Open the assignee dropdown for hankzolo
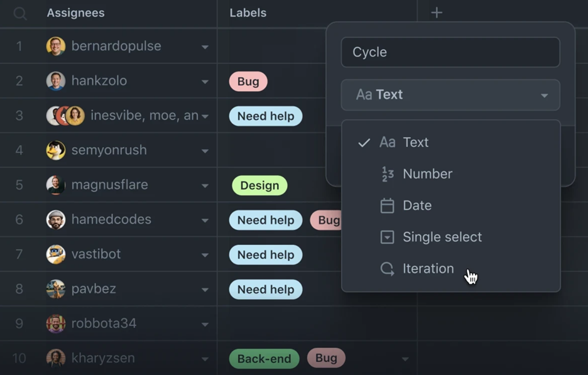The height and width of the screenshot is (375, 588). [x=205, y=82]
